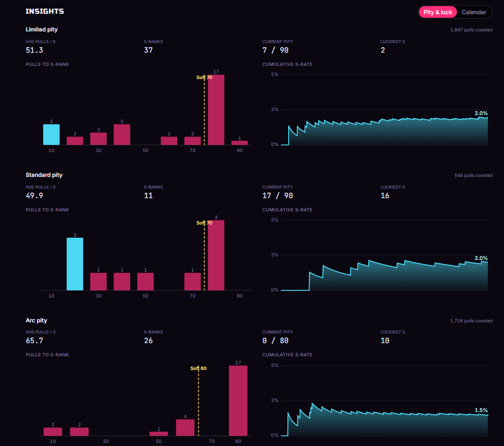This screenshot has width=504, height=446.
Task: Click the Soft 70 marker in Limited pity chart
Action: click(204, 78)
